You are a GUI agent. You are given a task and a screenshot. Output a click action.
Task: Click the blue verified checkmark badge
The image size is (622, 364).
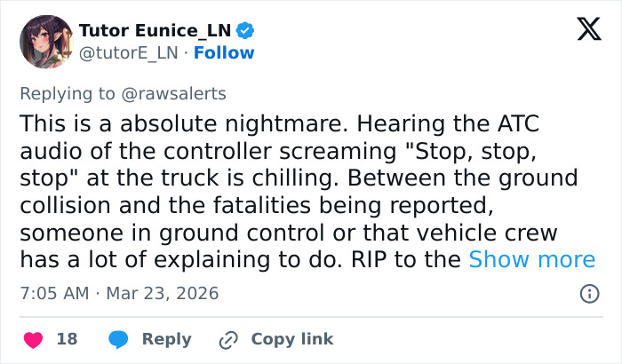click(x=245, y=31)
